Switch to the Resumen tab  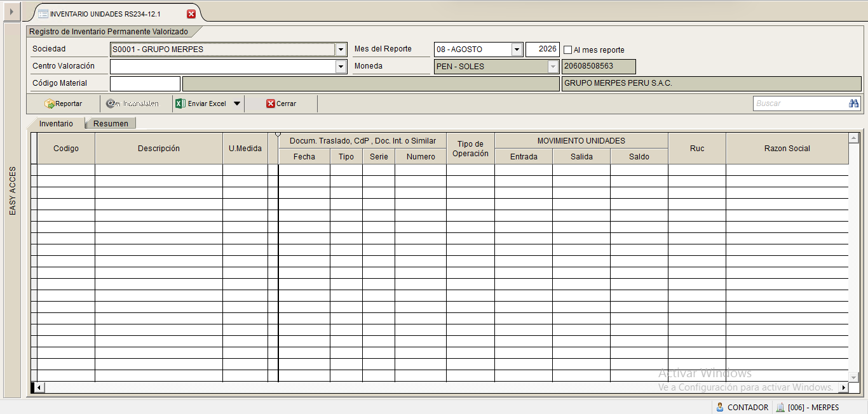point(111,124)
